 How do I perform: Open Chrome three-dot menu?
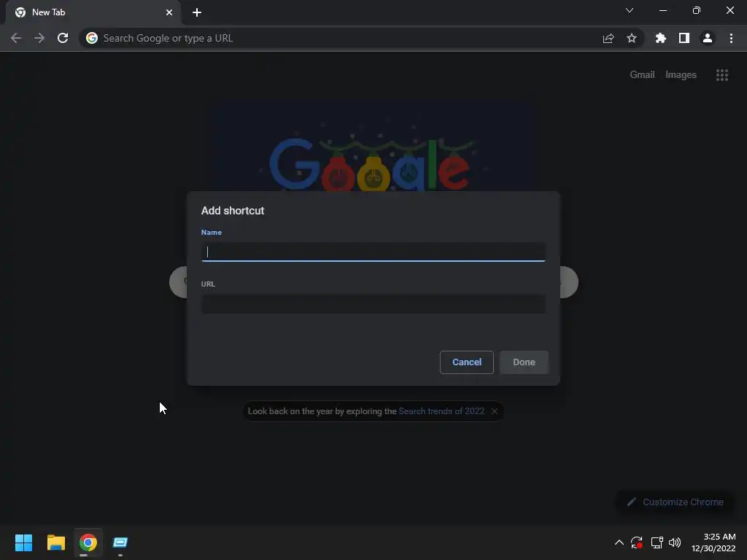731,38
